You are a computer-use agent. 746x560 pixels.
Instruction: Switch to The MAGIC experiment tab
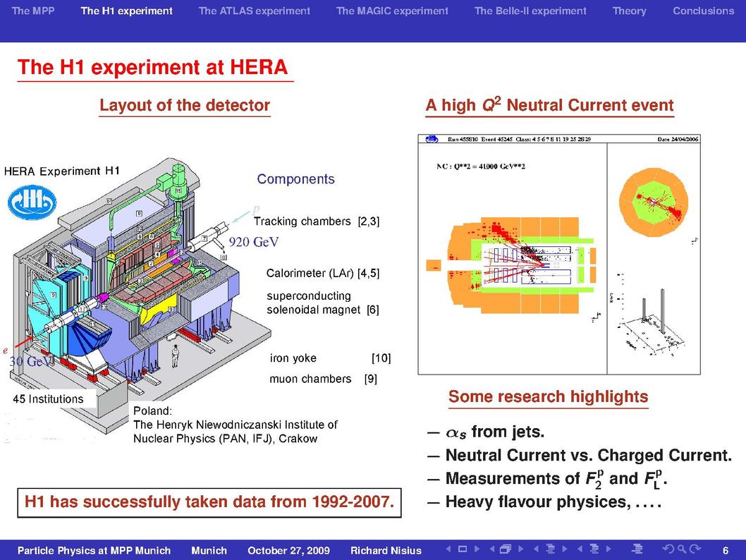(x=392, y=11)
